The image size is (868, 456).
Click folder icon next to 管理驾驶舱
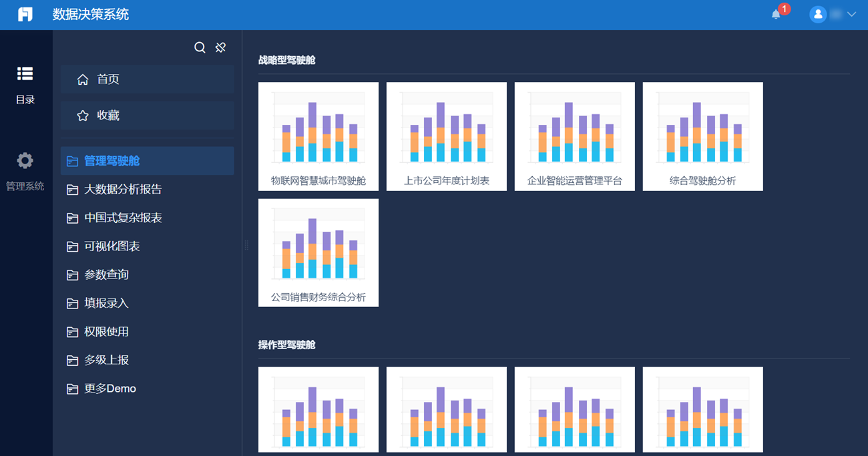(73, 161)
